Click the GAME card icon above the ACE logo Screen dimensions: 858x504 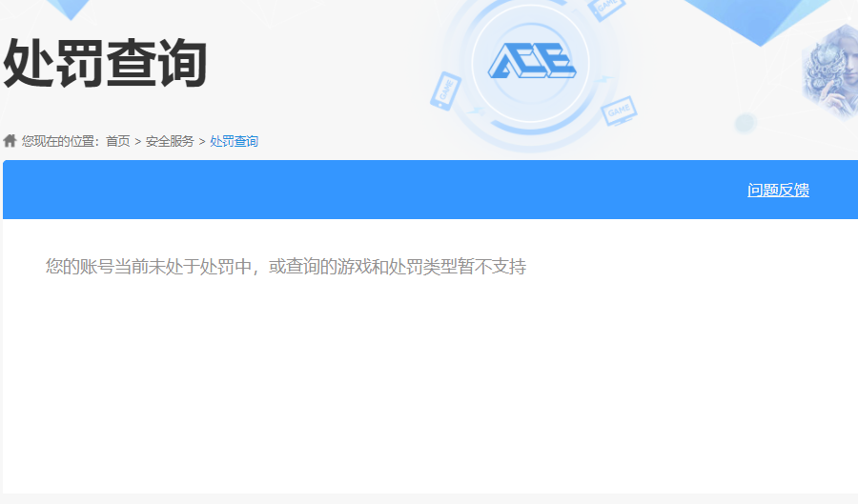[x=605, y=9]
